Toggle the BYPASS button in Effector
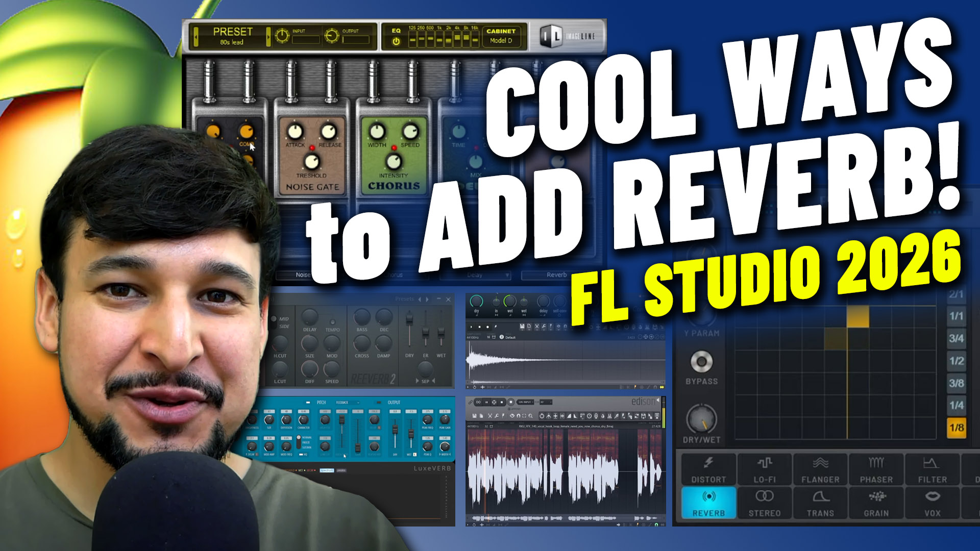The width and height of the screenshot is (980, 551). (701, 362)
